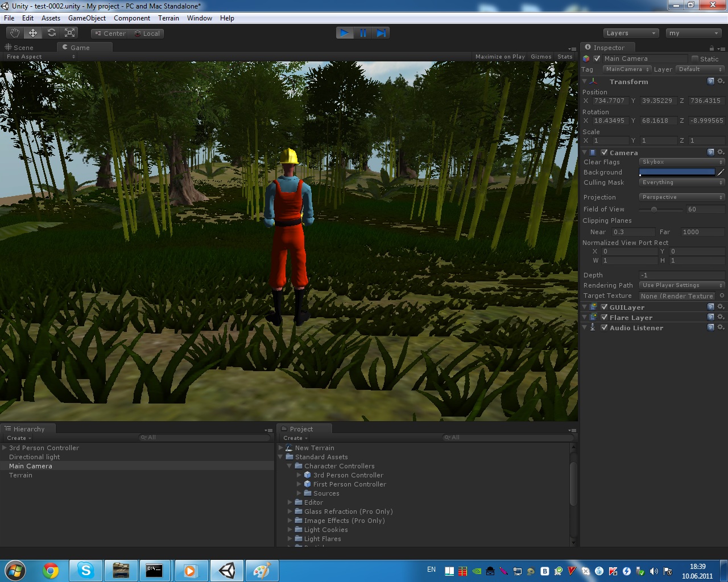The height and width of the screenshot is (582, 728).
Task: Open the Component menu
Action: (132, 18)
